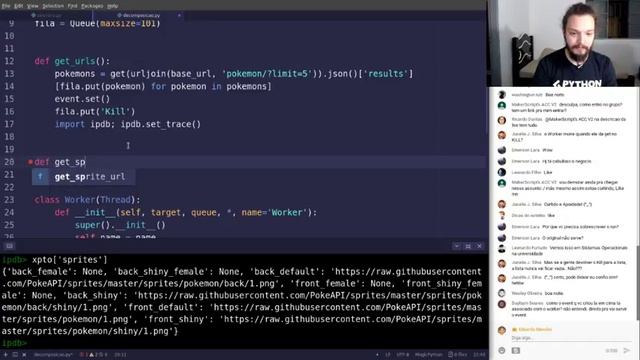The height and width of the screenshot is (360, 640).
Task: Click Leonardo Filho 'Like' chat message
Action: [548, 172]
